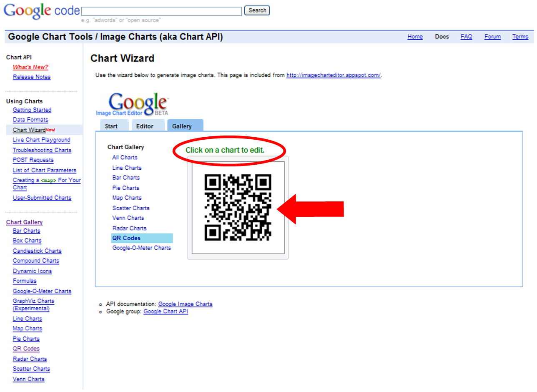Focus the Google code search field
The image size is (537, 392).
click(x=162, y=11)
